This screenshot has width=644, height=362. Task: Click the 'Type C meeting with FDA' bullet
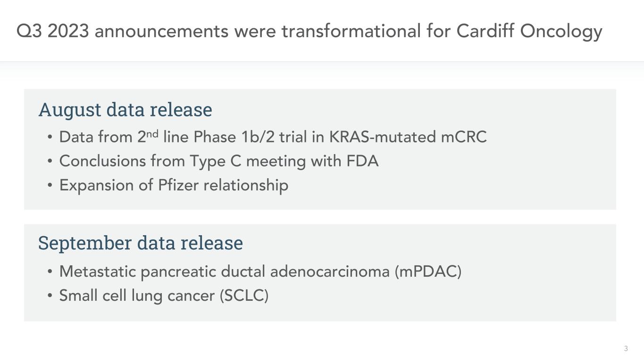[218, 161]
